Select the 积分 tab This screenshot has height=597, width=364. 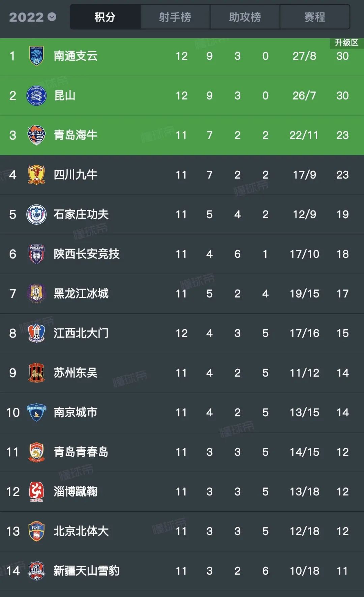tap(105, 17)
